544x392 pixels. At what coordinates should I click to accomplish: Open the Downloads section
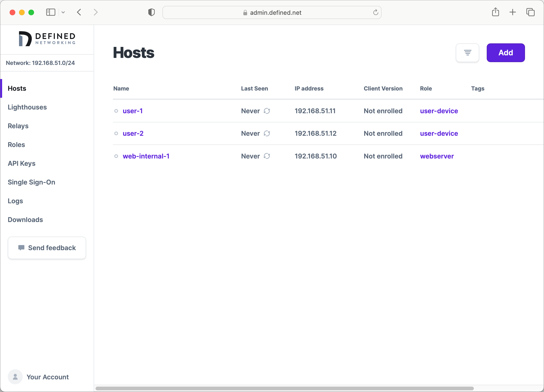(25, 219)
